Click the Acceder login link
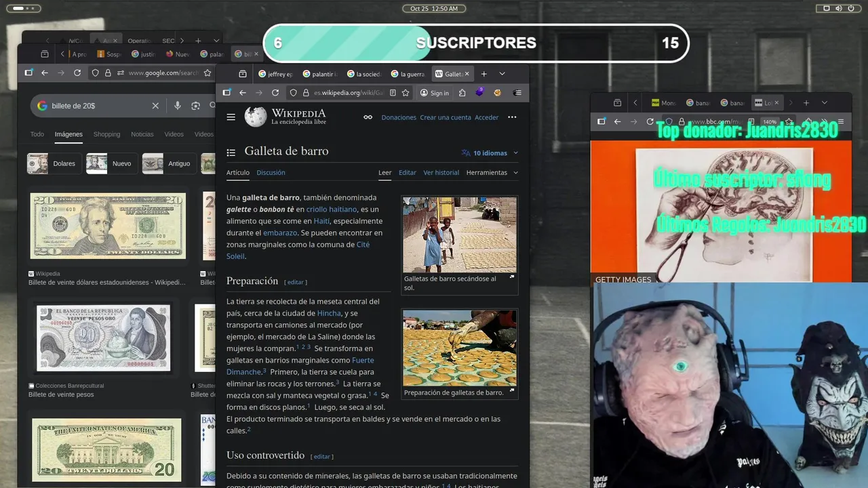The height and width of the screenshot is (488, 868). 486,117
